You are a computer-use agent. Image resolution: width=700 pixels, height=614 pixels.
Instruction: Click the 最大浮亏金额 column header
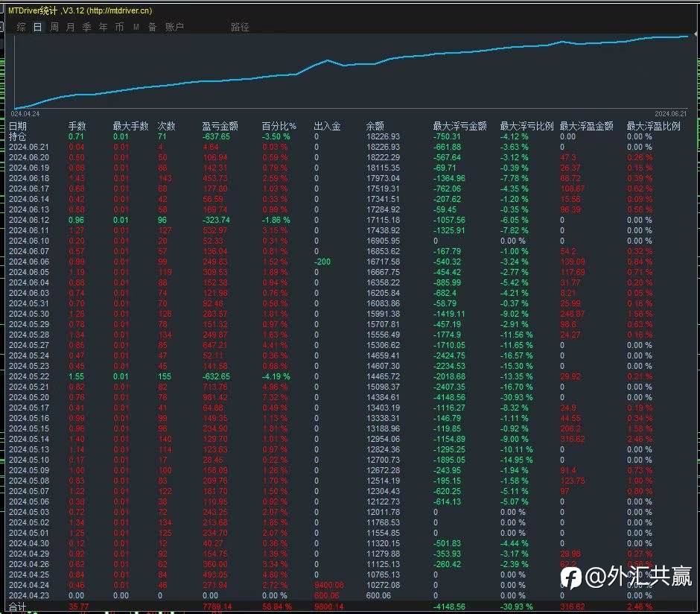coord(459,127)
